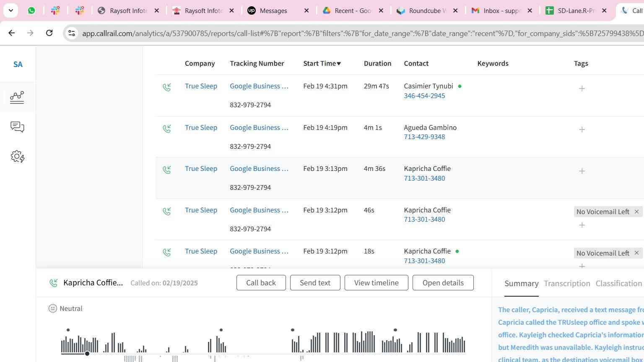
Task: Click View timeline button
Action: (376, 282)
